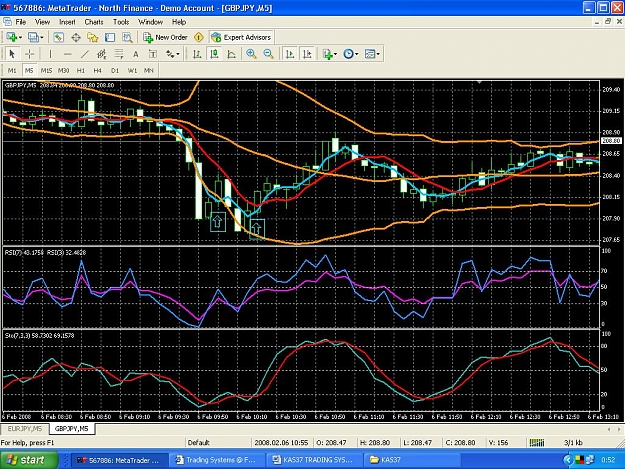This screenshot has height=469, width=625.
Task: Toggle chart shift button
Action: pyautogui.click(x=307, y=54)
